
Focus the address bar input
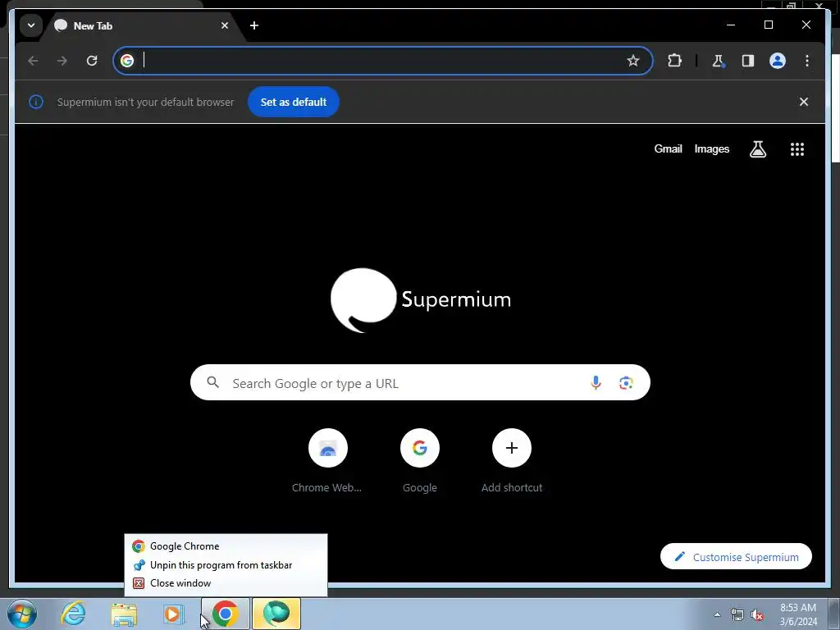381,61
